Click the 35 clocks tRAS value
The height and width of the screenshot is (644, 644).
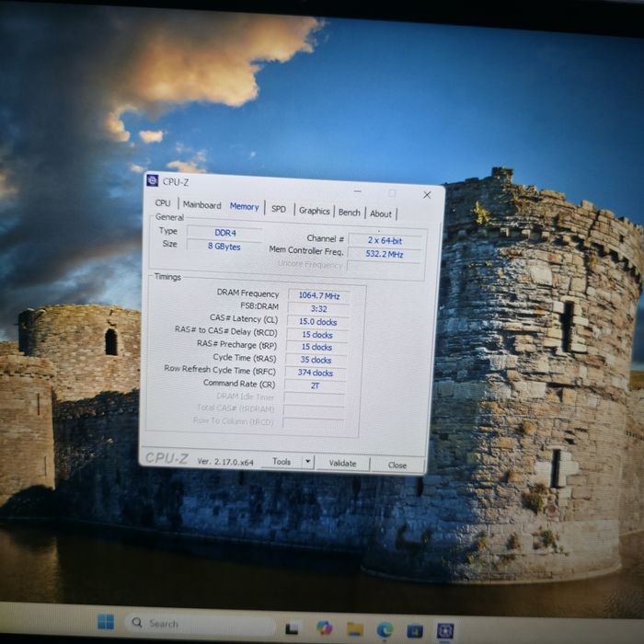[316, 360]
